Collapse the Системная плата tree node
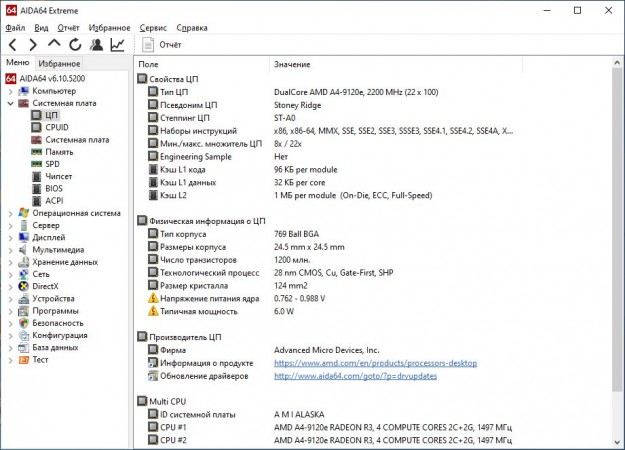The height and width of the screenshot is (450, 625). click(x=10, y=103)
